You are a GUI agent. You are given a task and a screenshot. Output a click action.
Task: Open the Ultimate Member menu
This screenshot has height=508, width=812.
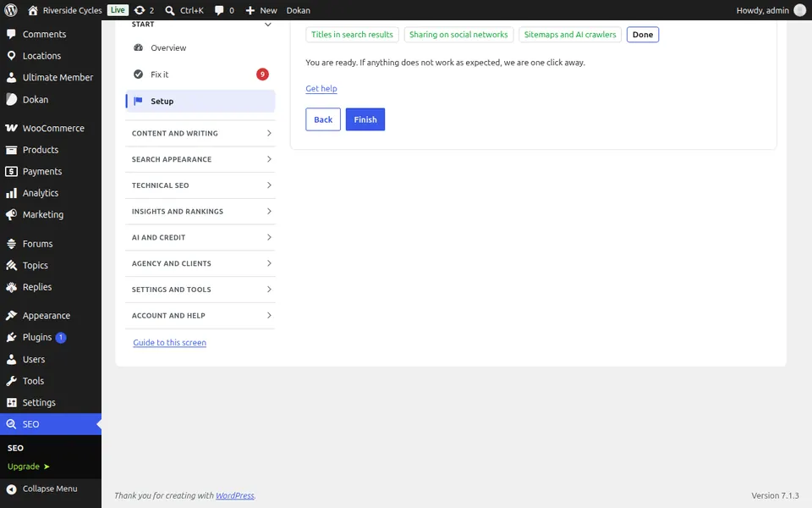point(51,78)
